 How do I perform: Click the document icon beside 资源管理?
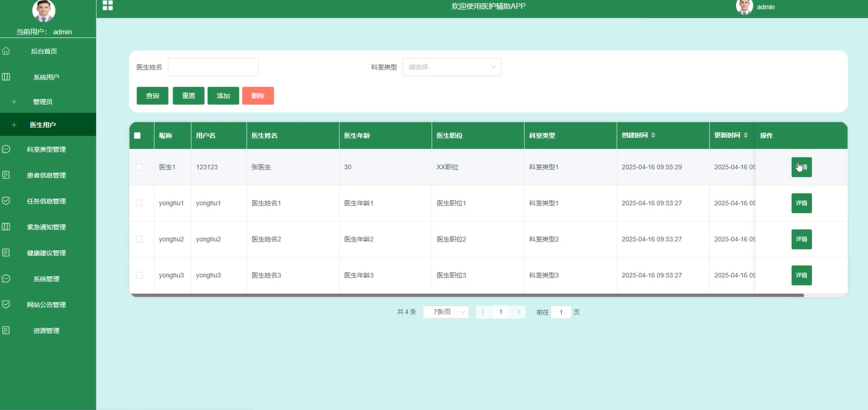point(6,330)
